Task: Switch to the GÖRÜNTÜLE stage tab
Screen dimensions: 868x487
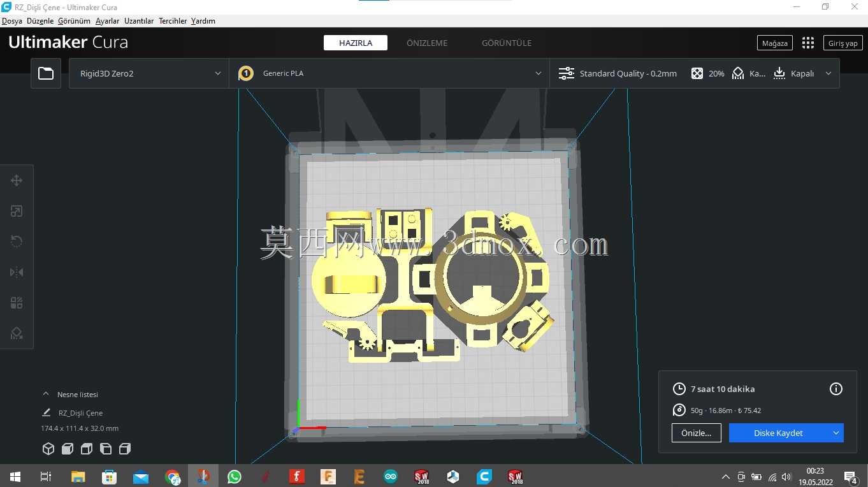Action: point(507,43)
